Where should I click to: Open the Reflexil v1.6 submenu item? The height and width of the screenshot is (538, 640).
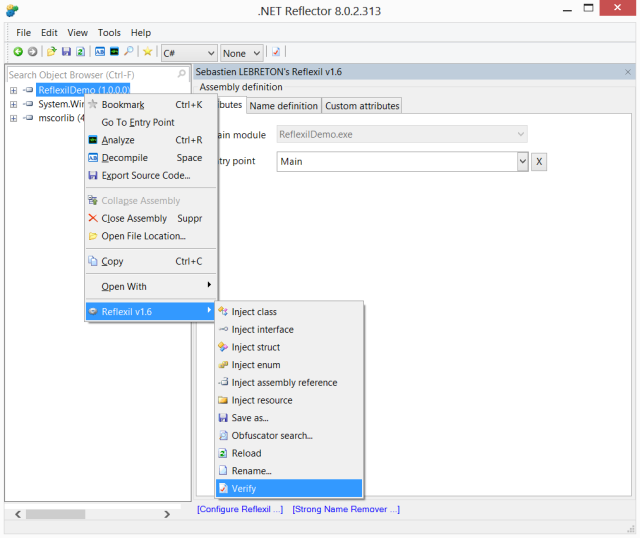(151, 312)
